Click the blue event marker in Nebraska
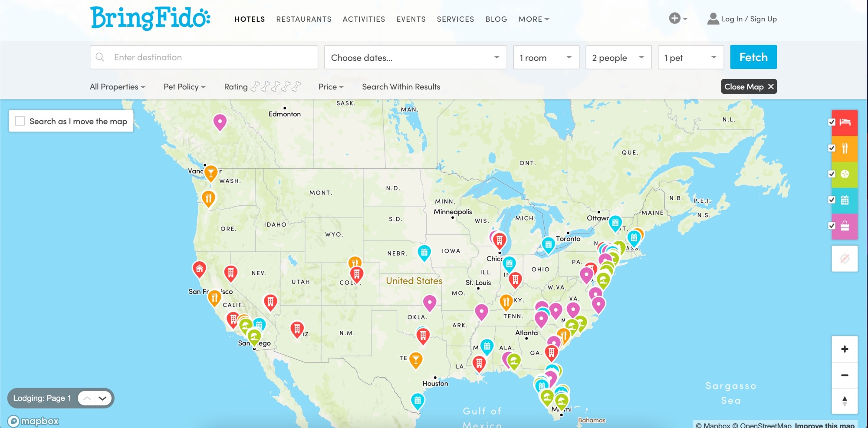Screen dimensions: 868x428 [x=424, y=253]
